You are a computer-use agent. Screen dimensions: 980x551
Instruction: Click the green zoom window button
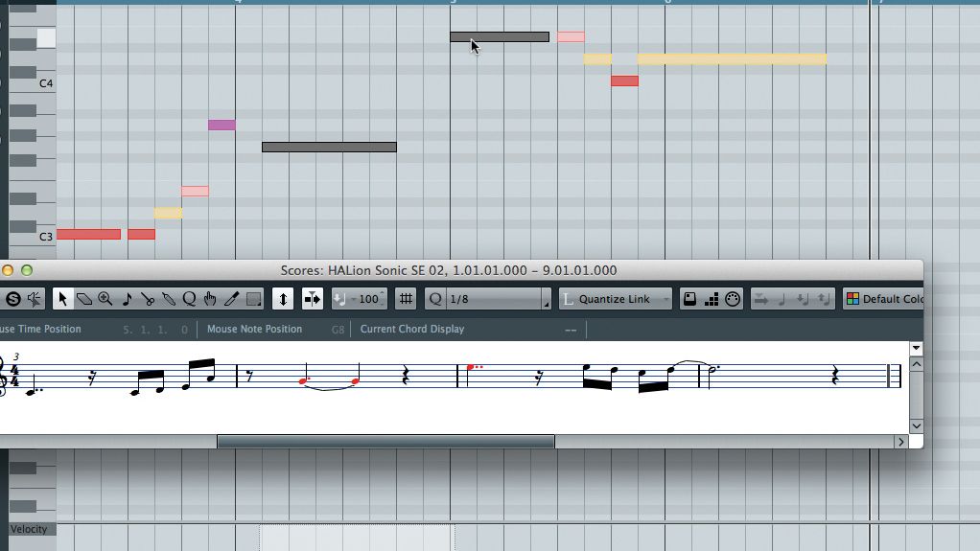(x=27, y=270)
